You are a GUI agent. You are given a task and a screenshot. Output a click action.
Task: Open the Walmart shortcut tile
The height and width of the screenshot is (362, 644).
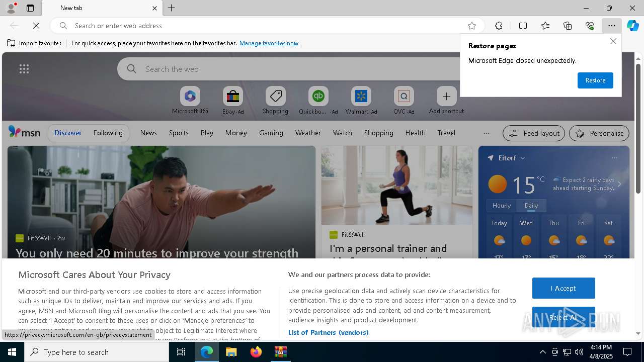(x=361, y=101)
